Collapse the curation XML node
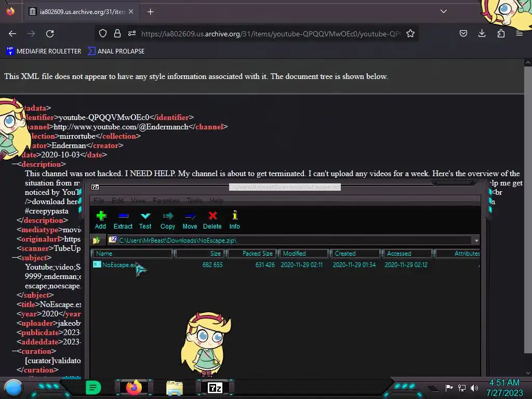 [x=15, y=352]
